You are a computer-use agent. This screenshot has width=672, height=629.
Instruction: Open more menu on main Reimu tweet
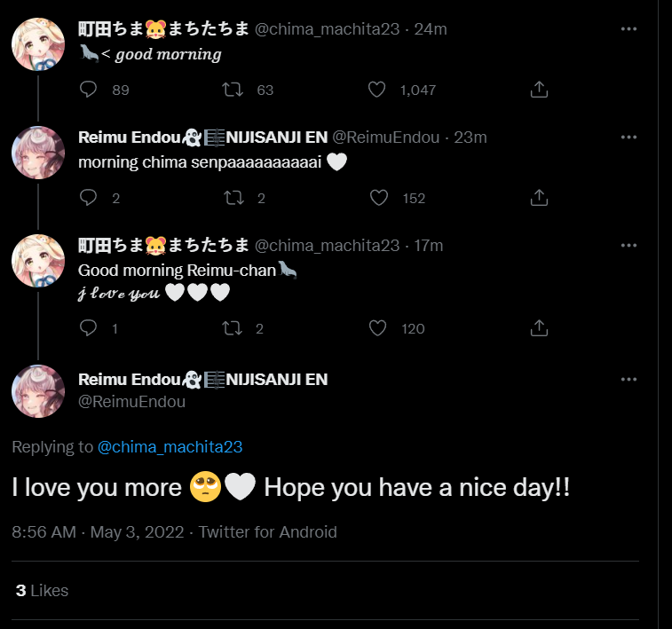click(x=629, y=380)
